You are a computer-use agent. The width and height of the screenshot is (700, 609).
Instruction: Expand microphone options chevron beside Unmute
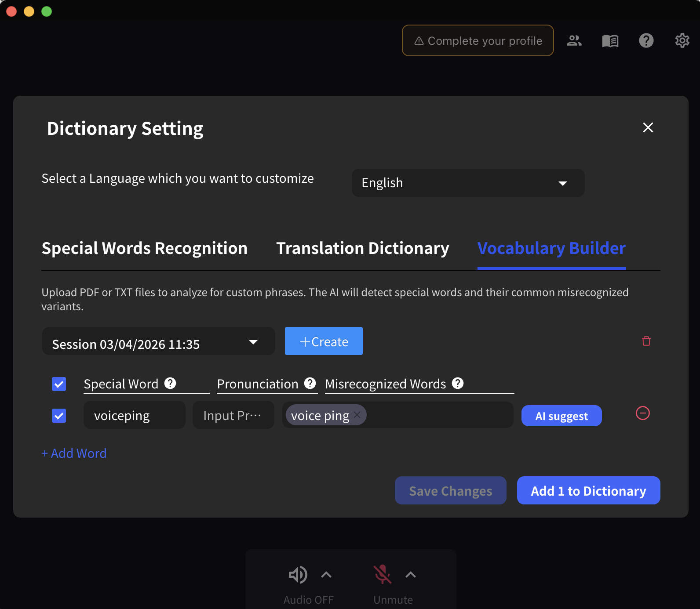[411, 575]
